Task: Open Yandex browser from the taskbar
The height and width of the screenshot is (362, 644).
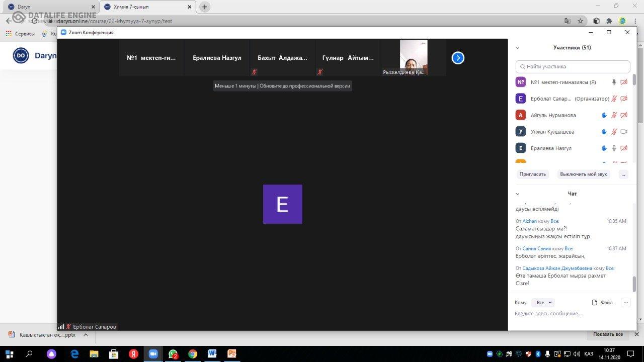Action: coord(133,354)
